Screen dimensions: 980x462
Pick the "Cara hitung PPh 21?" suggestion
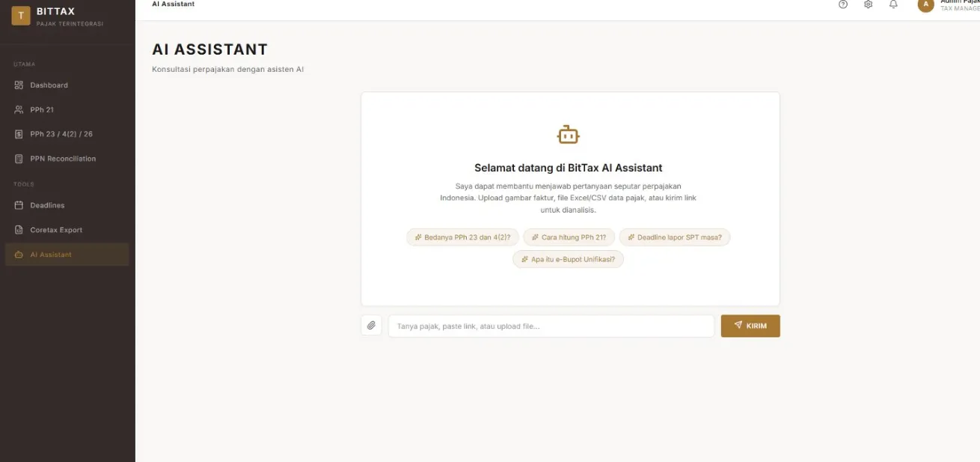569,237
